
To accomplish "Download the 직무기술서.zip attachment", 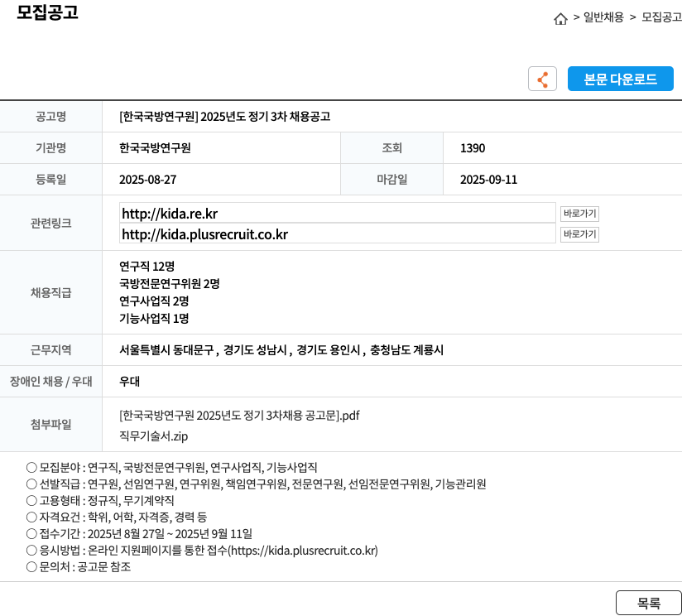I will (154, 436).
